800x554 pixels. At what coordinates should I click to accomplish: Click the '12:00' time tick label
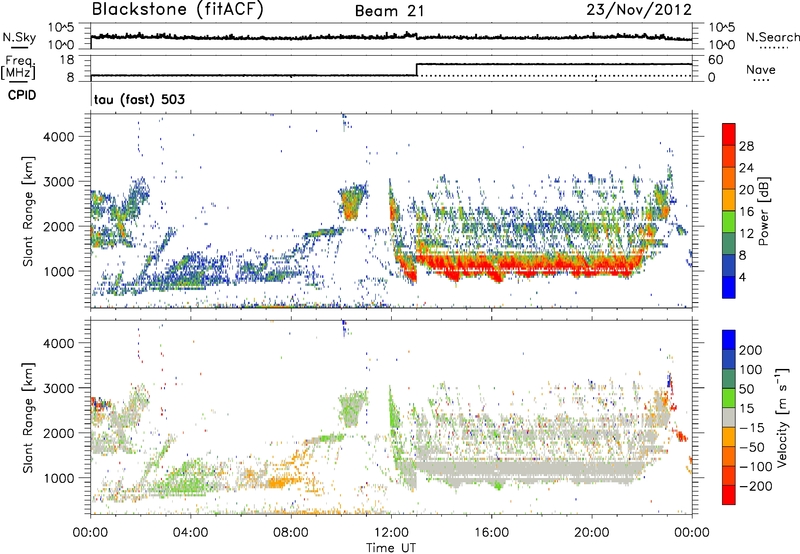(391, 533)
